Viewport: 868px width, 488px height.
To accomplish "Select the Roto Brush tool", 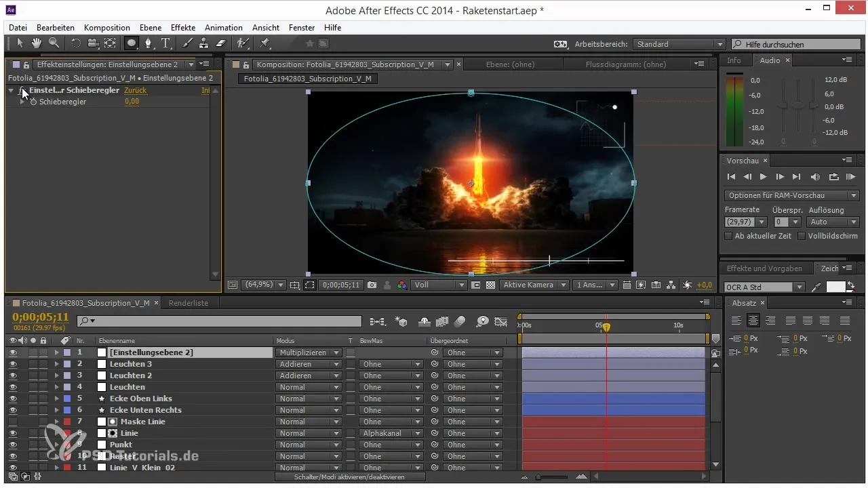I will [243, 43].
